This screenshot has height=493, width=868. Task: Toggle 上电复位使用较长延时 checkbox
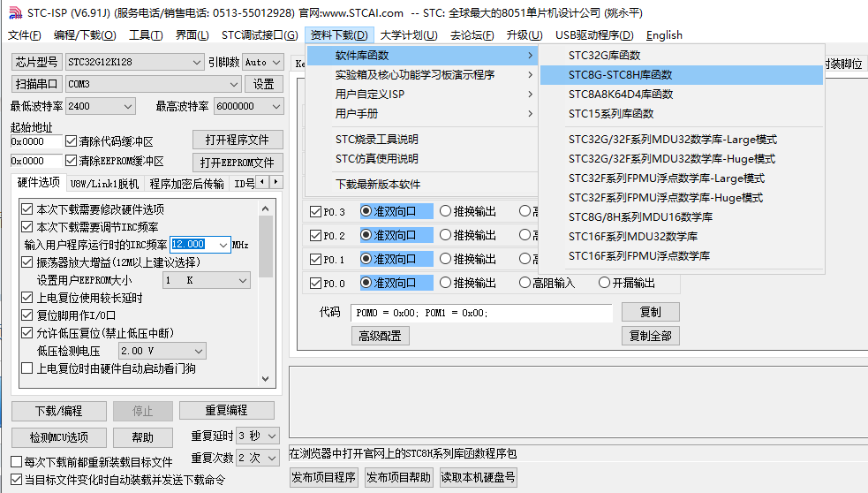tap(26, 298)
